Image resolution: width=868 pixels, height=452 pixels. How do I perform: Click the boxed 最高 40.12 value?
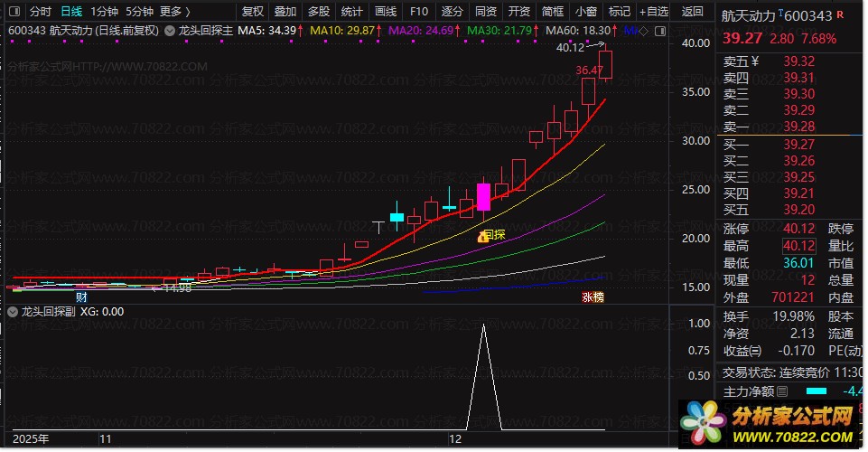(x=798, y=246)
